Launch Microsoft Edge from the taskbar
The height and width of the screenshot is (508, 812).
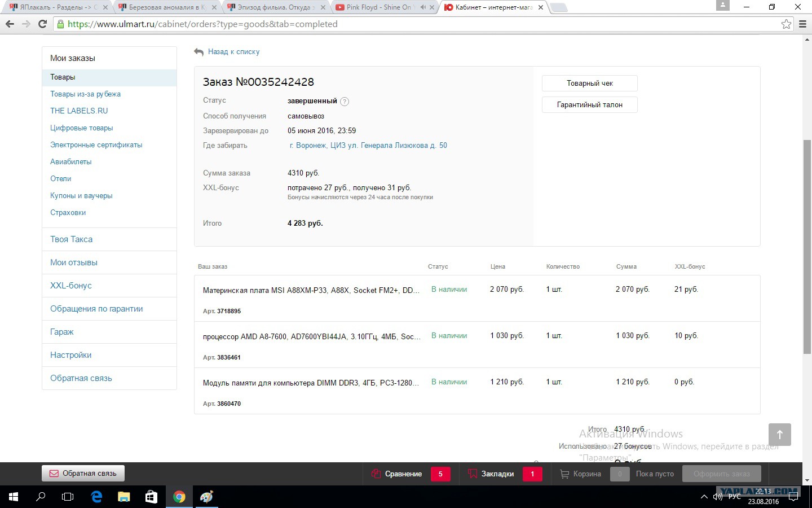[96, 497]
